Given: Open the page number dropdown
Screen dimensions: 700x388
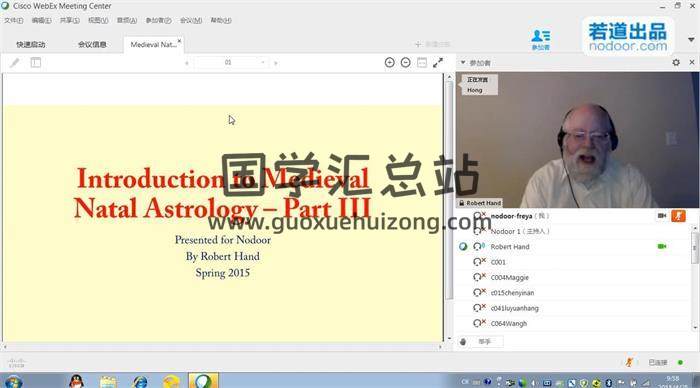Looking at the screenshot, I should pos(262,63).
